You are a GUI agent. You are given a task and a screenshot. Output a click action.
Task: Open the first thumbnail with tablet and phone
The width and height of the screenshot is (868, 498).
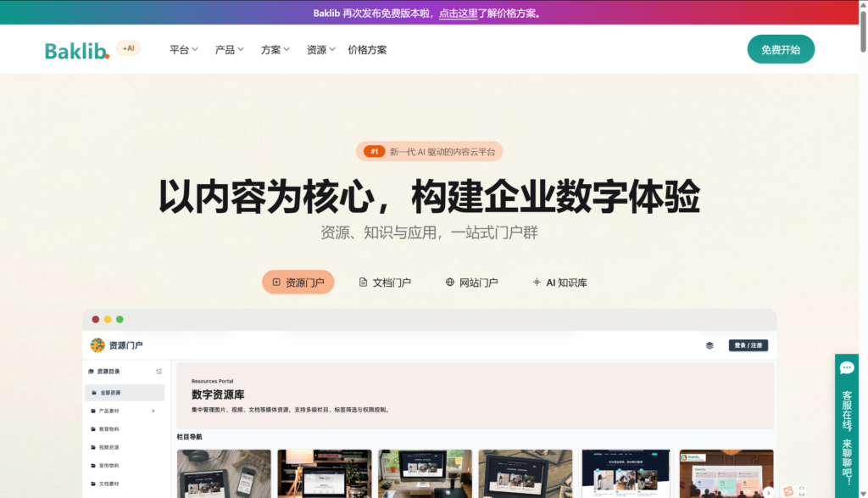[x=224, y=473]
